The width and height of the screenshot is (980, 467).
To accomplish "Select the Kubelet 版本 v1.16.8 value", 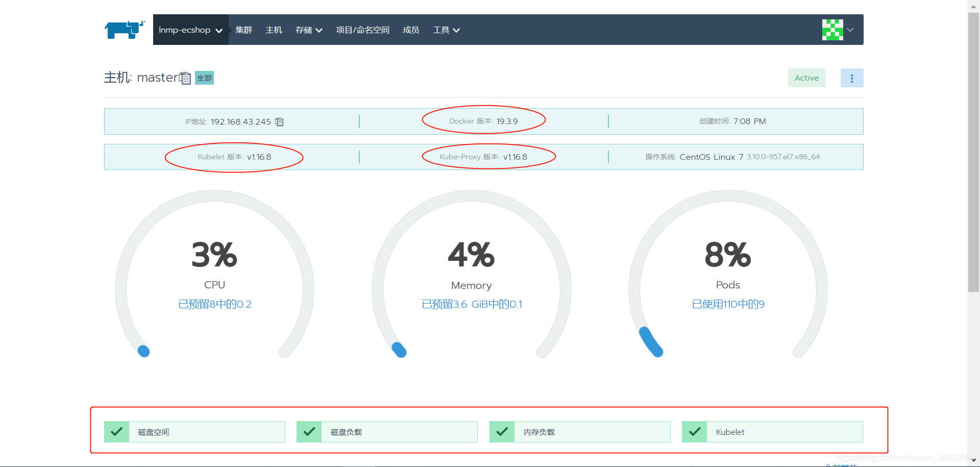I will [259, 157].
